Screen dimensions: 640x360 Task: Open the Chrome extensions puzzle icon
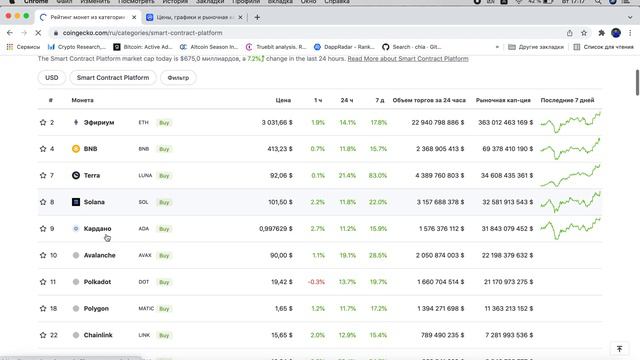pos(602,33)
